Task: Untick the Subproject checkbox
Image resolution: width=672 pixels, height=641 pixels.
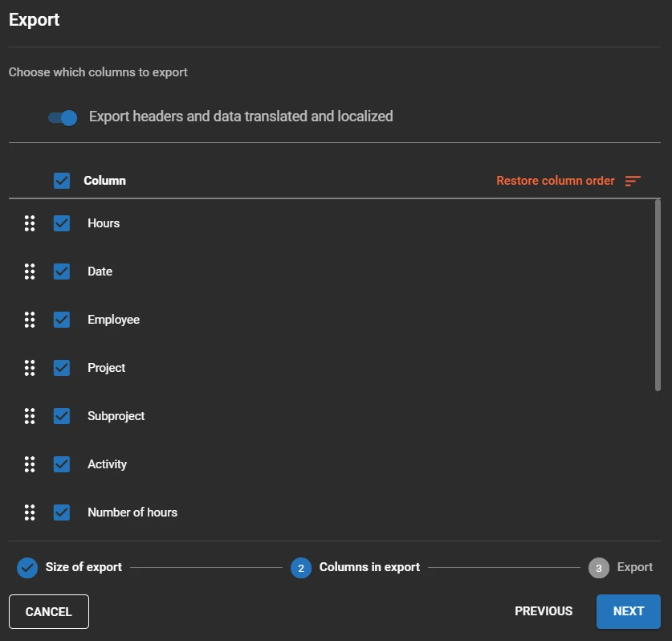Action: tap(62, 416)
